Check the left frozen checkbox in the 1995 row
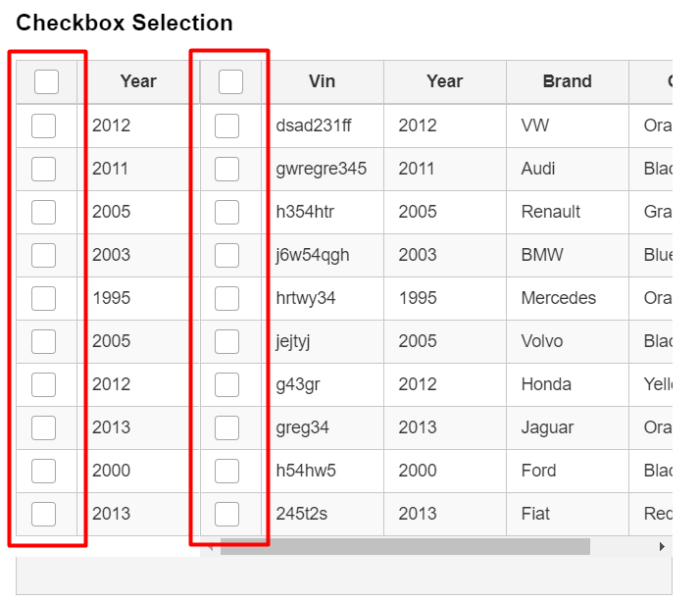The height and width of the screenshot is (600, 700). point(43,298)
